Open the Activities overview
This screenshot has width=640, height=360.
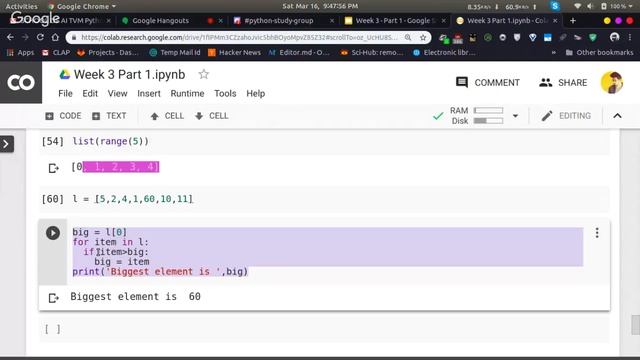click(x=21, y=6)
